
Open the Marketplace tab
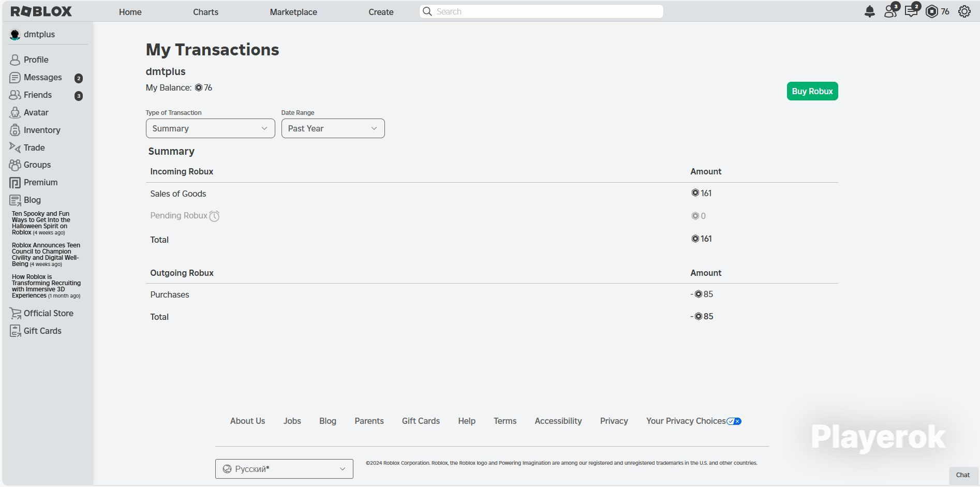(x=293, y=12)
